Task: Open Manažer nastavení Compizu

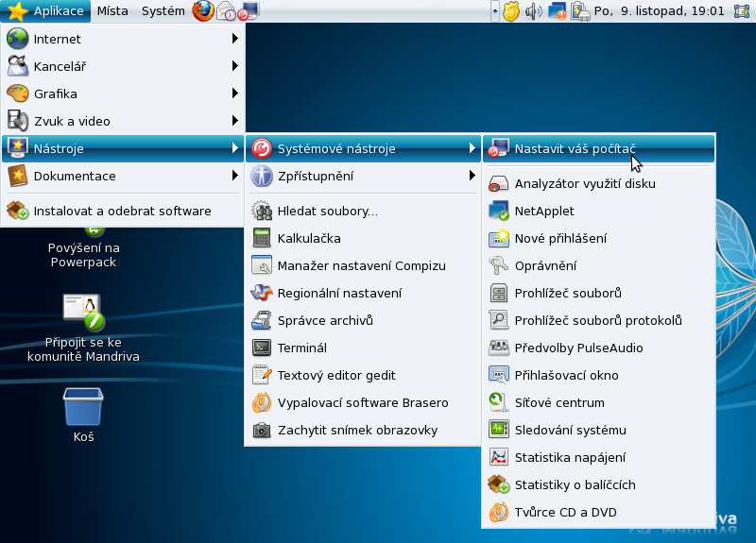Action: coord(364,265)
